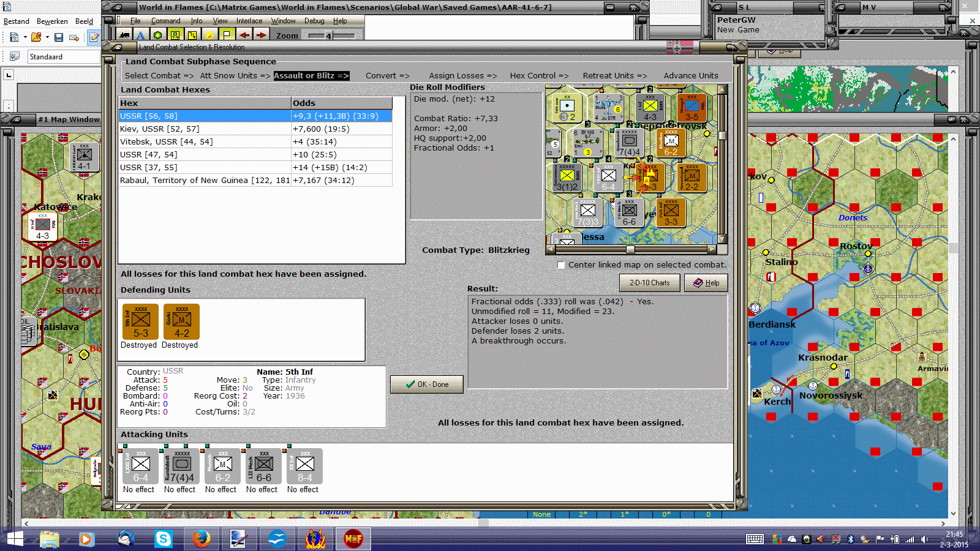Screen dimensions: 980x551
Task: Click the WiF game taskbar icon
Action: tap(353, 539)
